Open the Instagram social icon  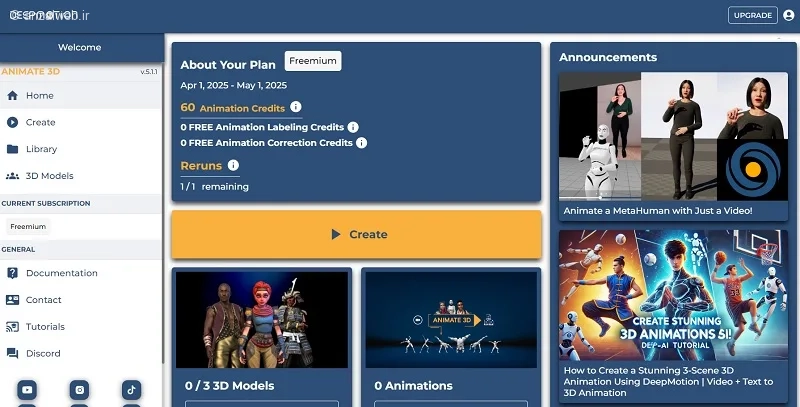(80, 390)
